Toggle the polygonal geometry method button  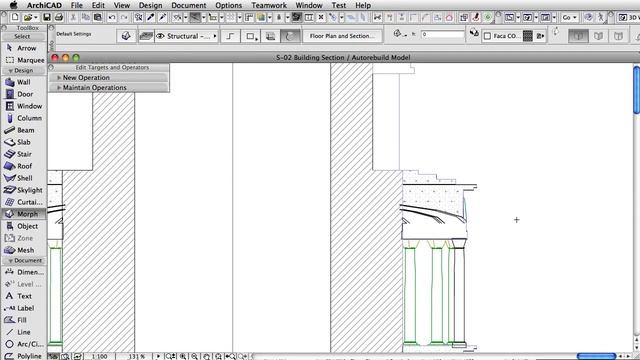[230, 36]
